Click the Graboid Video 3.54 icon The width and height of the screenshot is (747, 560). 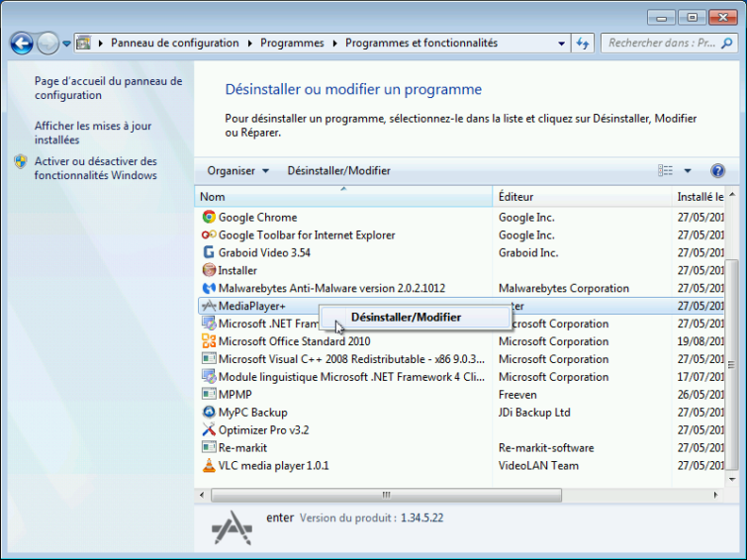(209, 252)
